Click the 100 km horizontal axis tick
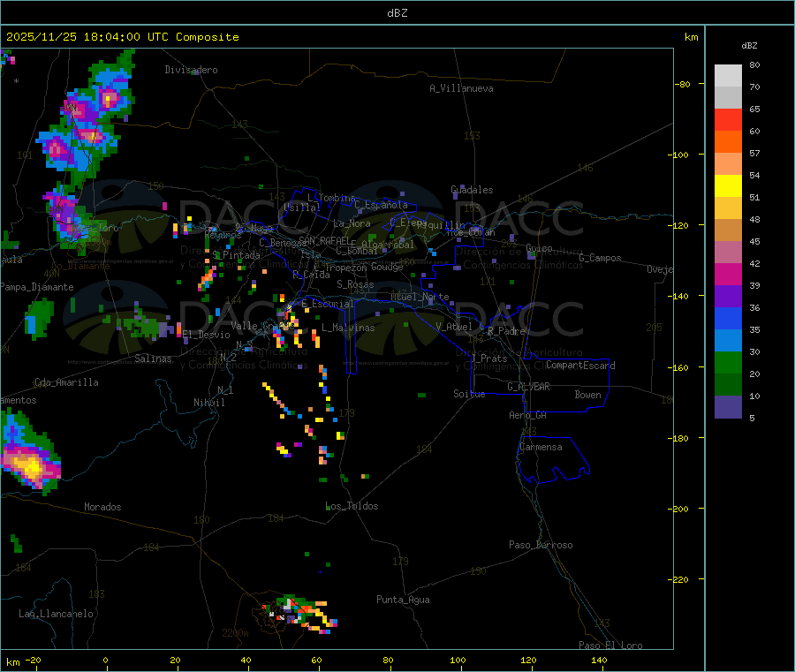The image size is (795, 672). tap(458, 660)
